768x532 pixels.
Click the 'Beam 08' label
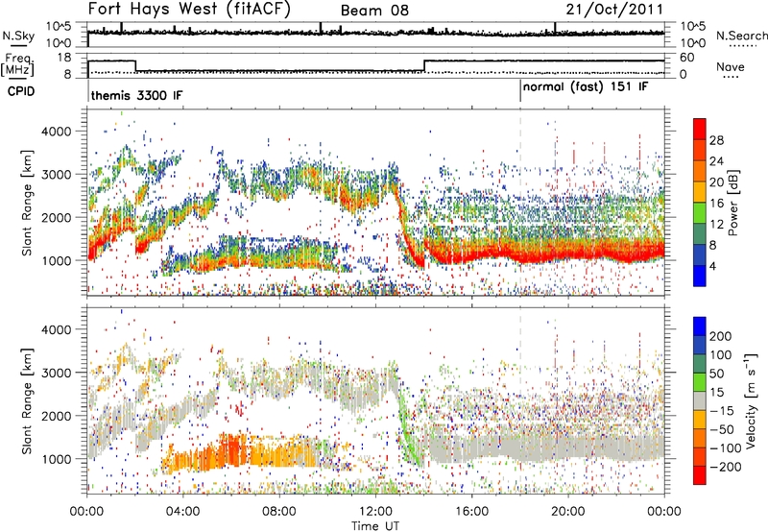click(374, 11)
